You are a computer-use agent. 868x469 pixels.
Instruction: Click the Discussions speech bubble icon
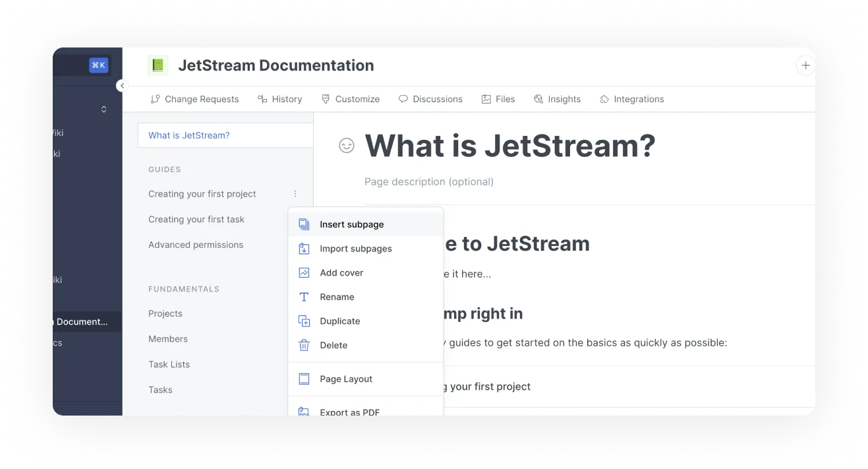pos(403,99)
